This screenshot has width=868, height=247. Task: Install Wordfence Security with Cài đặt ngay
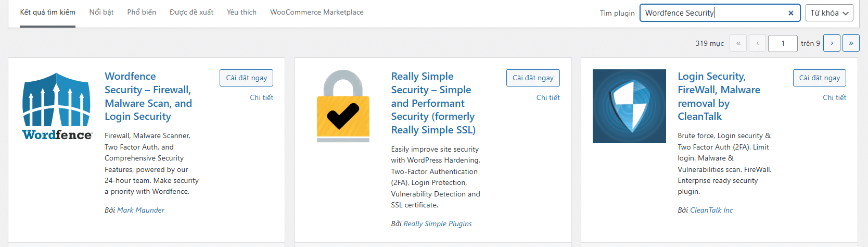[246, 78]
